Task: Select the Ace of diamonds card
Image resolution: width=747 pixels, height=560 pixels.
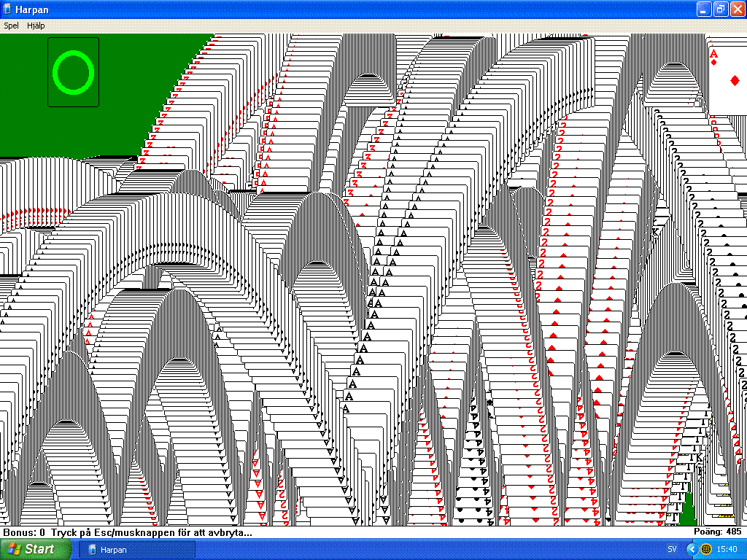Action: [727, 73]
